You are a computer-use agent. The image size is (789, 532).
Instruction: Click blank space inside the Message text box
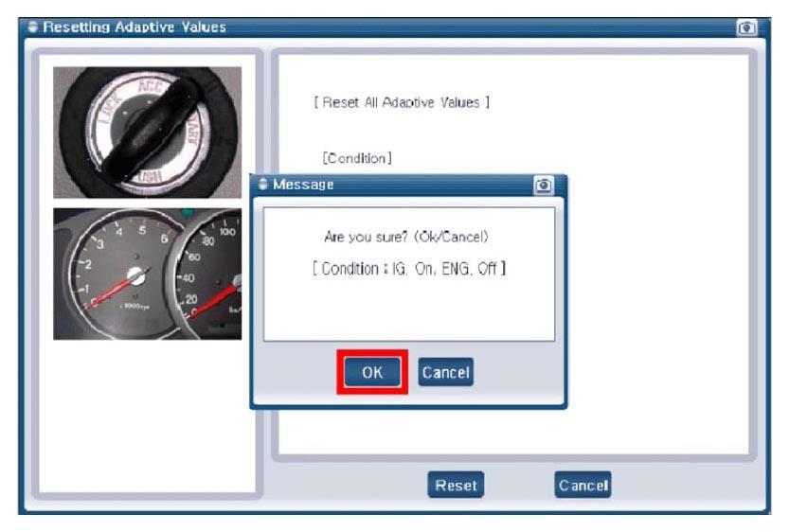408,312
